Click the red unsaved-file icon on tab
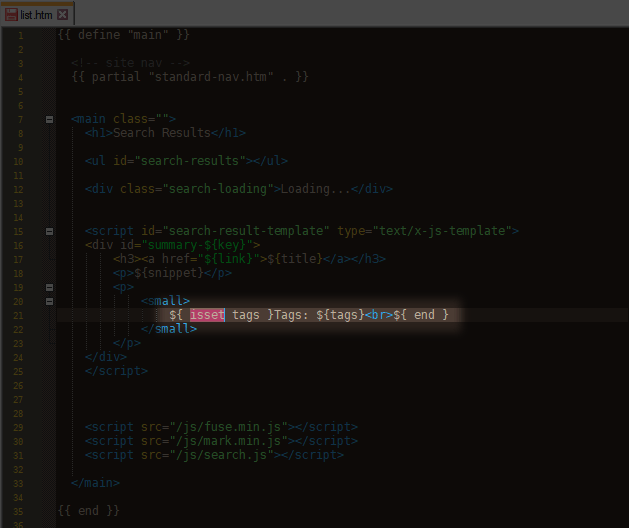This screenshot has width=629, height=528. point(11,15)
